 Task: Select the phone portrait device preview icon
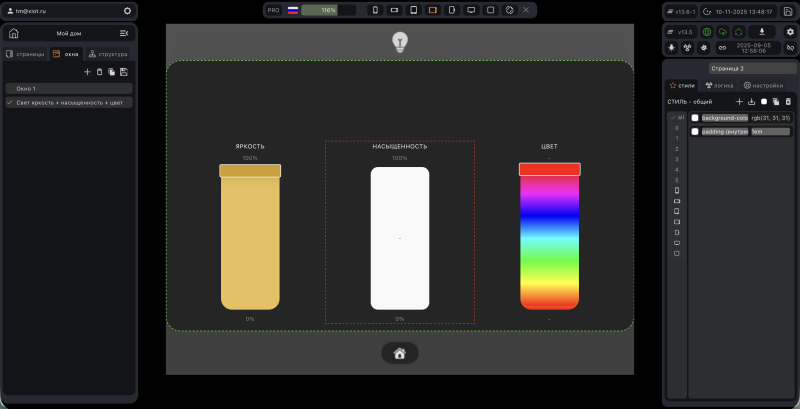tap(375, 10)
